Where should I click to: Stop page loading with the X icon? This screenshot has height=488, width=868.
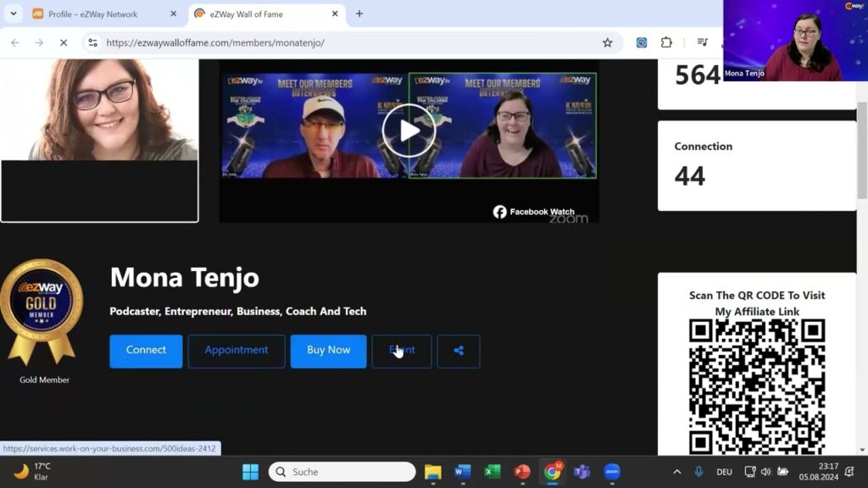(63, 42)
